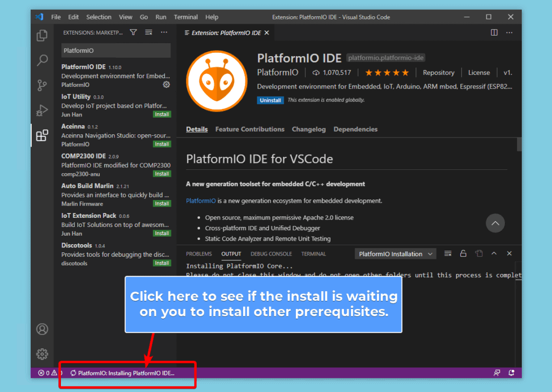Open the Extensions view icon

[x=42, y=135]
